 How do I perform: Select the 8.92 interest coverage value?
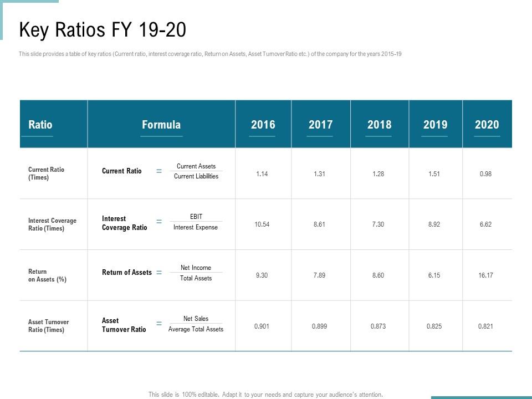434,224
